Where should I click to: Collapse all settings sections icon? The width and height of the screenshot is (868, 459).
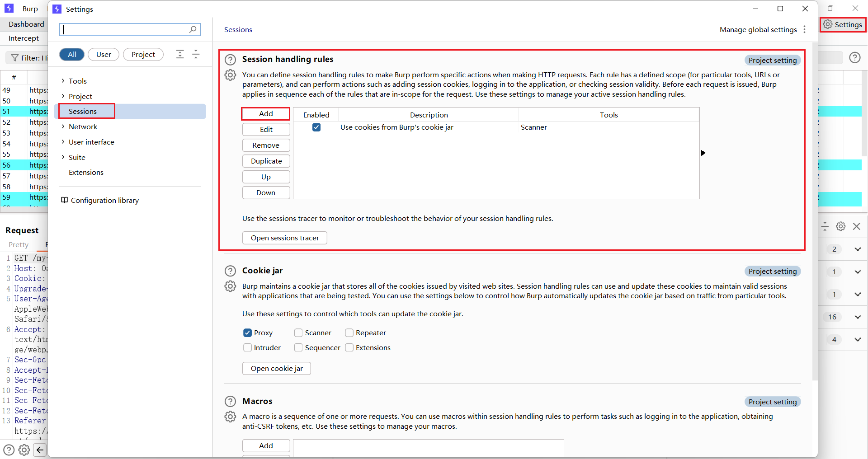(x=196, y=54)
